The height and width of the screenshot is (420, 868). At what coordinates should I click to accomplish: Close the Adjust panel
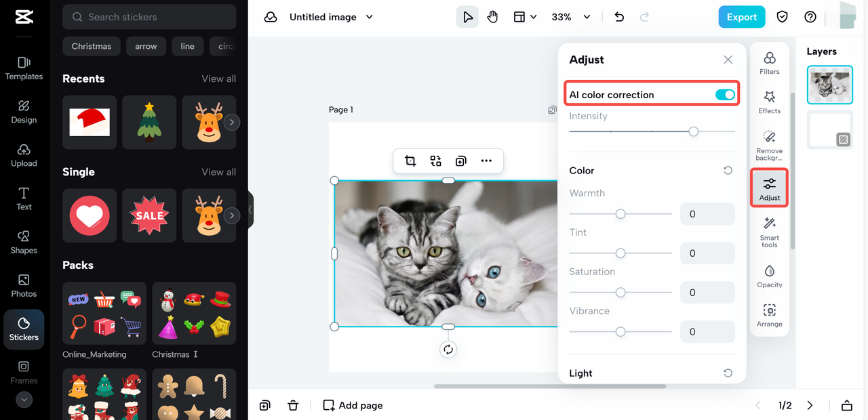tap(728, 60)
